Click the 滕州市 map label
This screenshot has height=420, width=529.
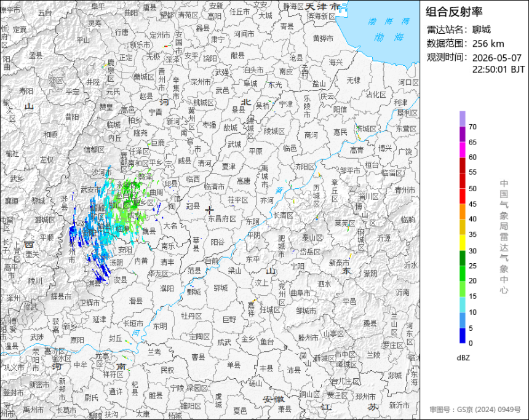pos(308,338)
